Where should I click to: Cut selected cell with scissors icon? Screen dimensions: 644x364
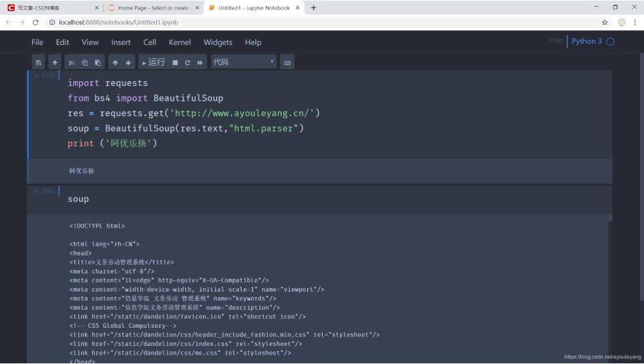(x=72, y=62)
